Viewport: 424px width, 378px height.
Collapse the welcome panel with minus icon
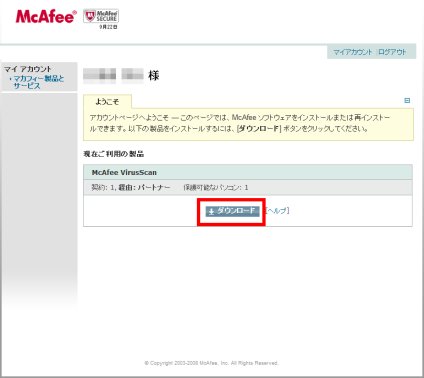click(x=407, y=100)
